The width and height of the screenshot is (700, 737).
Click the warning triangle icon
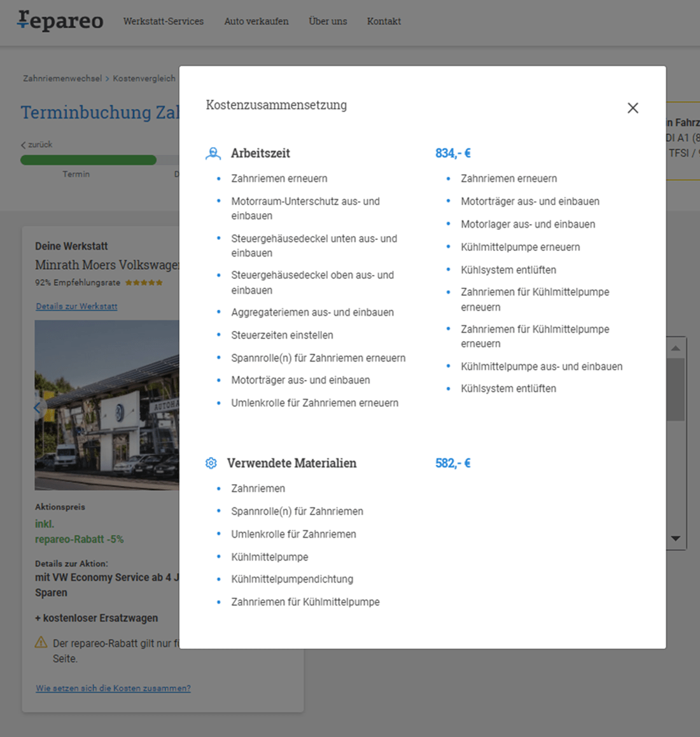click(41, 642)
